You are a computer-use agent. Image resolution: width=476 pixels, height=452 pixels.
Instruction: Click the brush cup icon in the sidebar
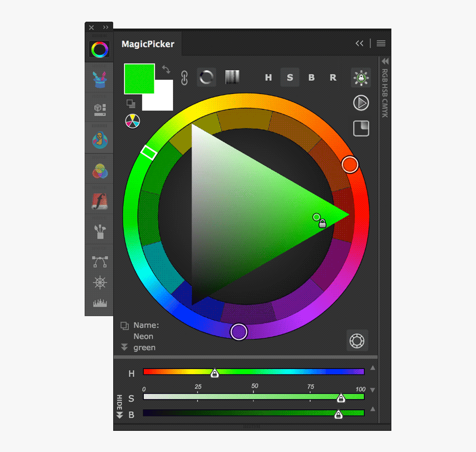click(99, 231)
